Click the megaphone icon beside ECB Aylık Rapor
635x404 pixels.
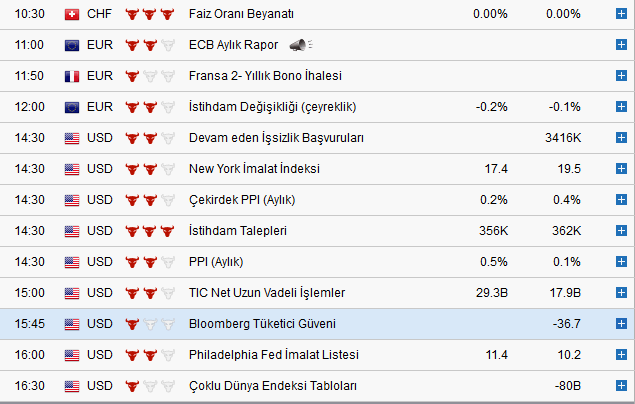tap(299, 45)
